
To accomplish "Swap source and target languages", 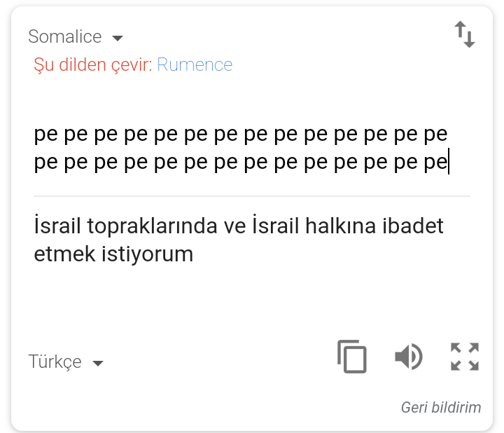I will [465, 34].
